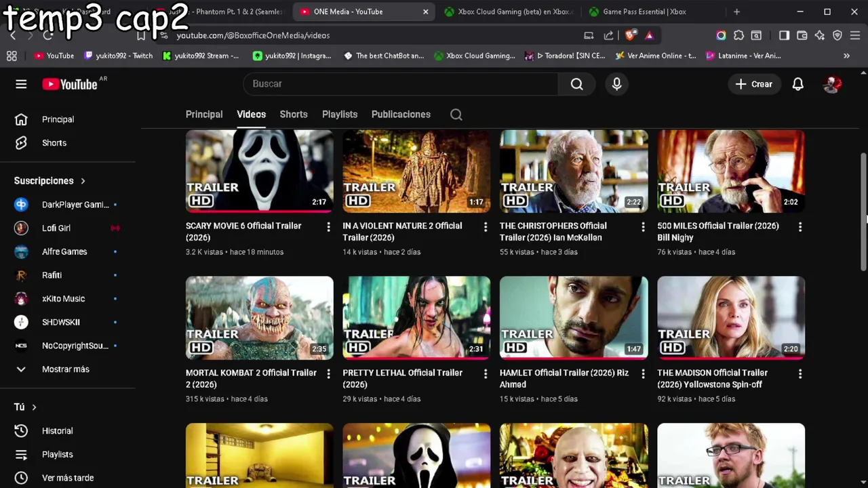Open options for HAMLET trailer
Image resolution: width=868 pixels, height=488 pixels.
click(x=643, y=373)
